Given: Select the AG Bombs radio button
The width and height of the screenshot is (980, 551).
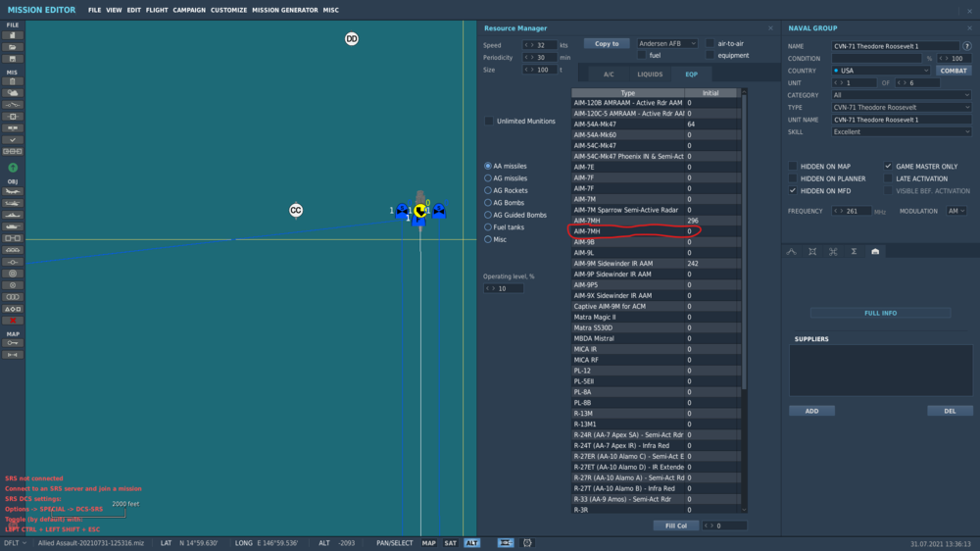Looking at the screenshot, I should (487, 203).
